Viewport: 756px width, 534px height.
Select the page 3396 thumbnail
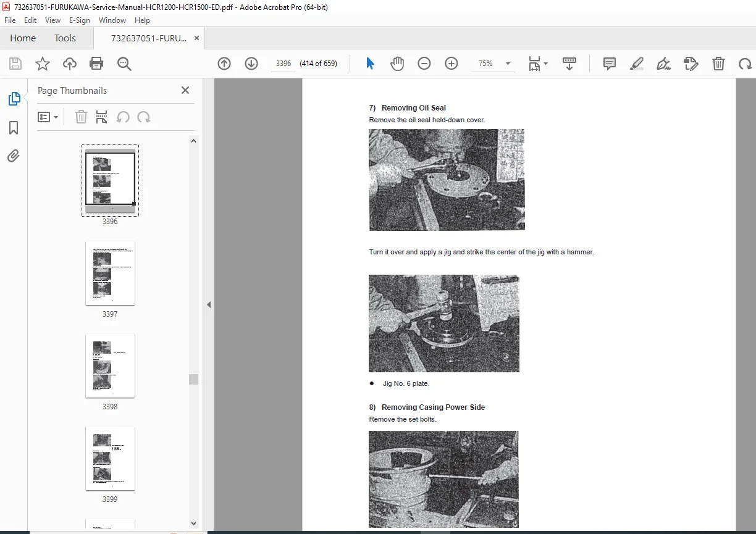pyautogui.click(x=110, y=180)
